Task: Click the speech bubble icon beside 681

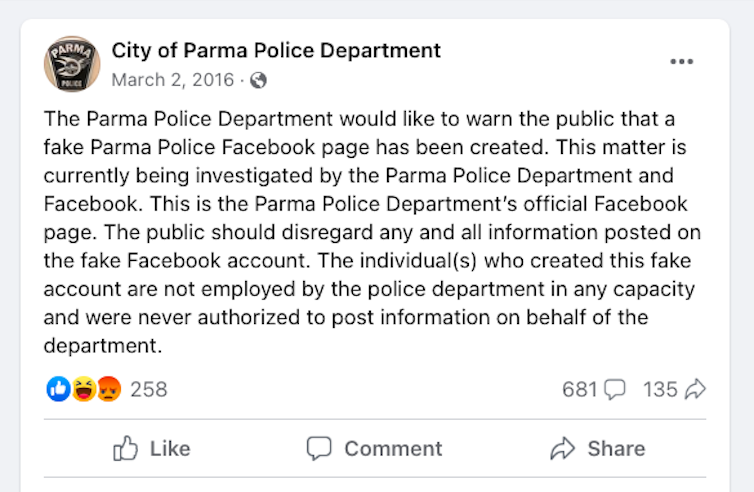Action: tap(615, 390)
